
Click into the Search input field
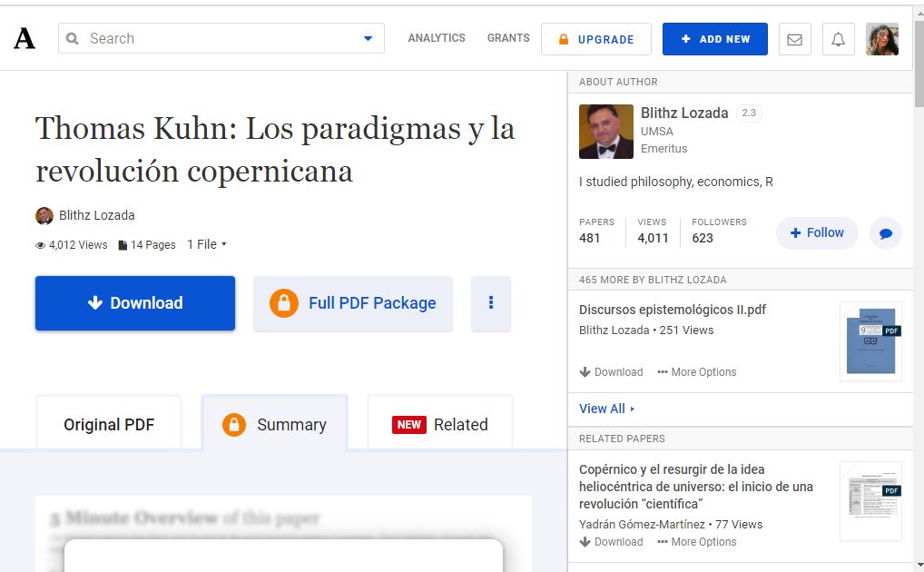pyautogui.click(x=218, y=39)
